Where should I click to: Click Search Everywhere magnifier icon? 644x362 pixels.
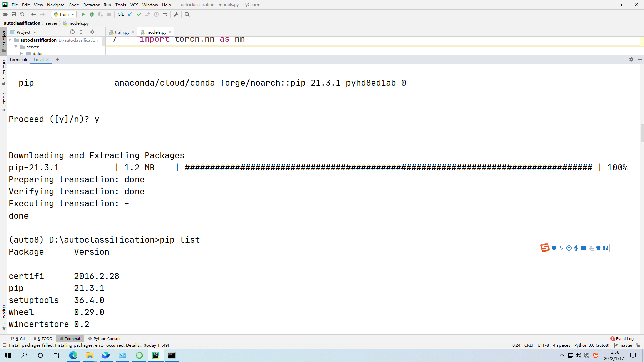[187, 14]
